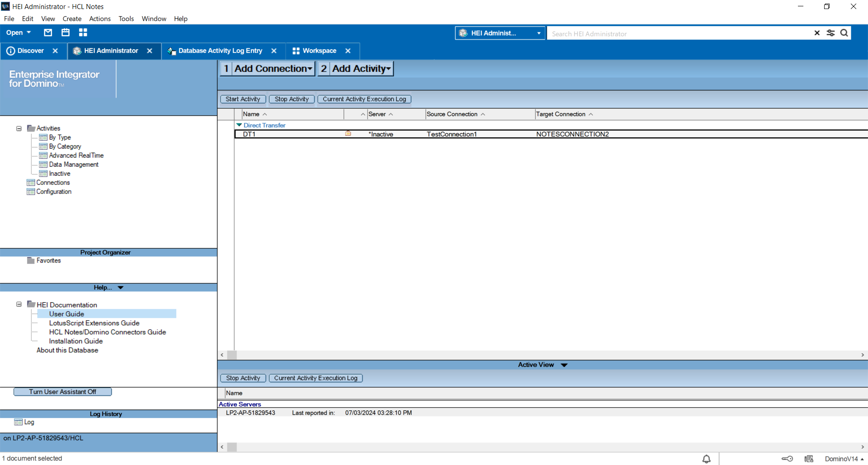This screenshot has width=868, height=465.
Task: Open the Workspace grid icon in toolbar
Action: click(83, 33)
